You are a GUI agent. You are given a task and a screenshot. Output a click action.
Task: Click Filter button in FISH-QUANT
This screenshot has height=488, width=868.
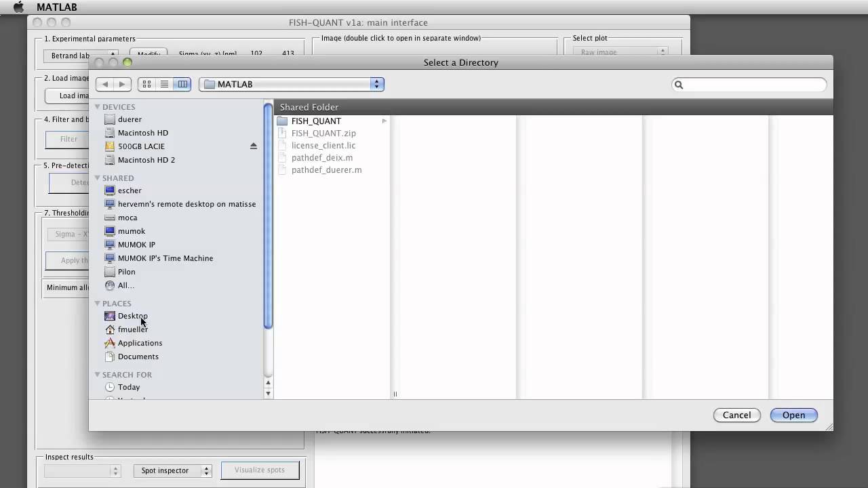68,139
